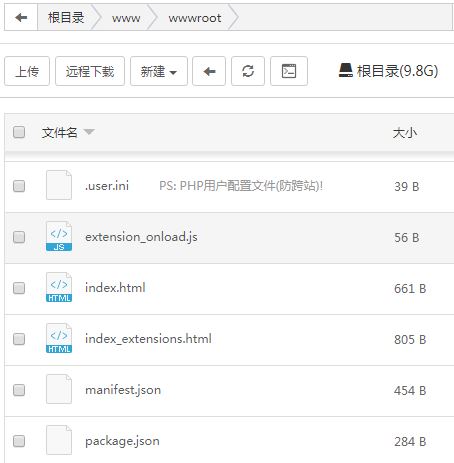
Task: Check the box for index_extensions.html
Action: click(x=19, y=339)
